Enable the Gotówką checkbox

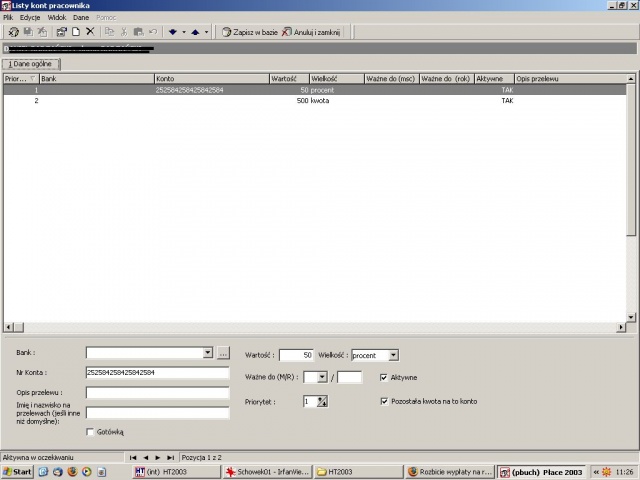coord(90,432)
